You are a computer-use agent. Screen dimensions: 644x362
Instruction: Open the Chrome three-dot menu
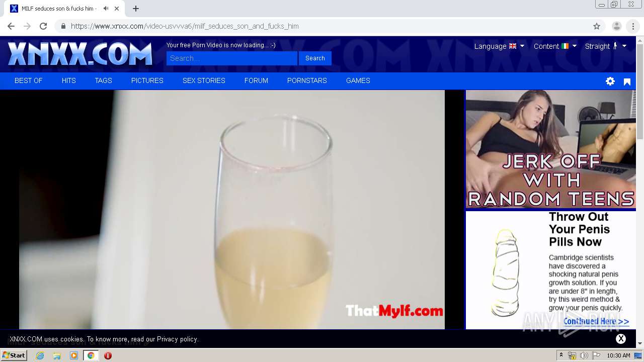pyautogui.click(x=633, y=26)
